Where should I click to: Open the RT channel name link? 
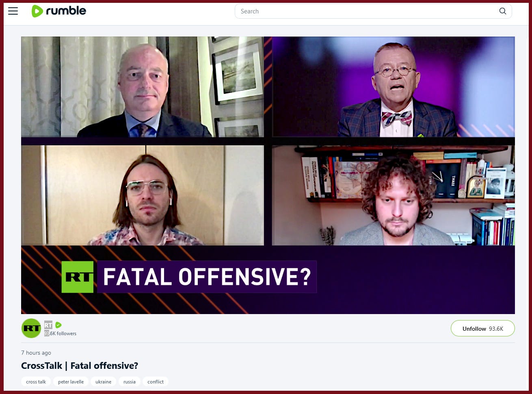pos(48,325)
